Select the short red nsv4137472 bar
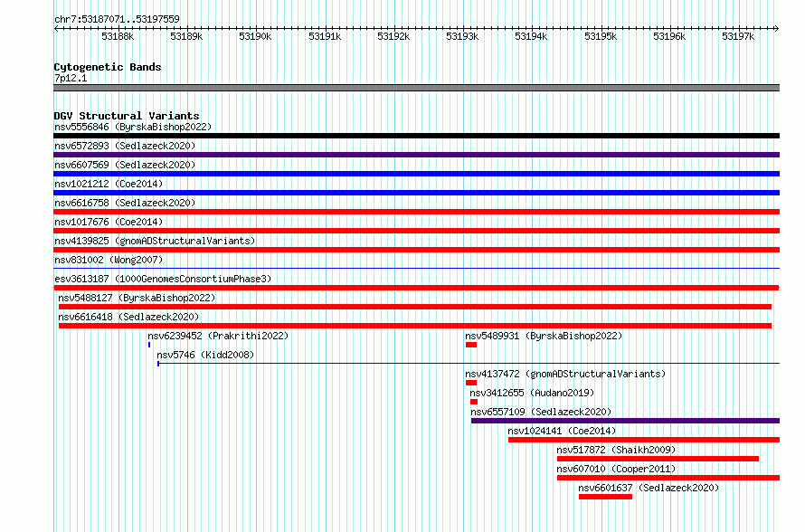Image resolution: width=805 pixels, height=532 pixels. pyautogui.click(x=471, y=383)
